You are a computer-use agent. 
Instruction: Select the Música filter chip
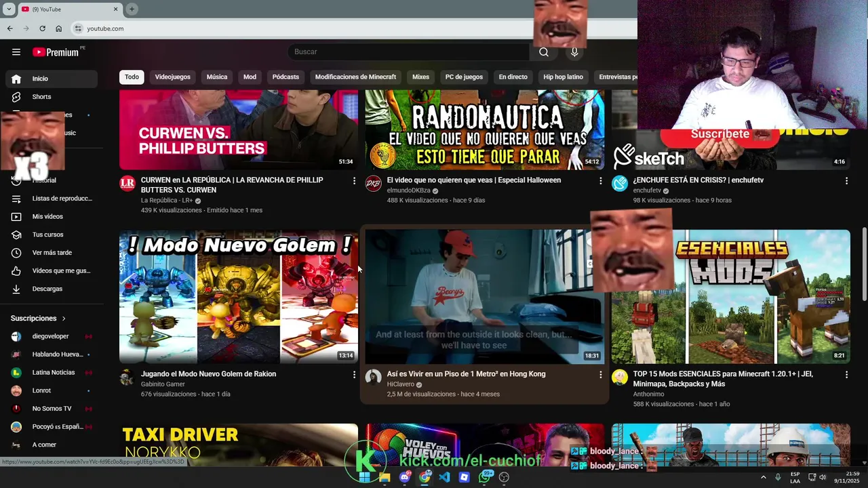pyautogui.click(x=217, y=77)
